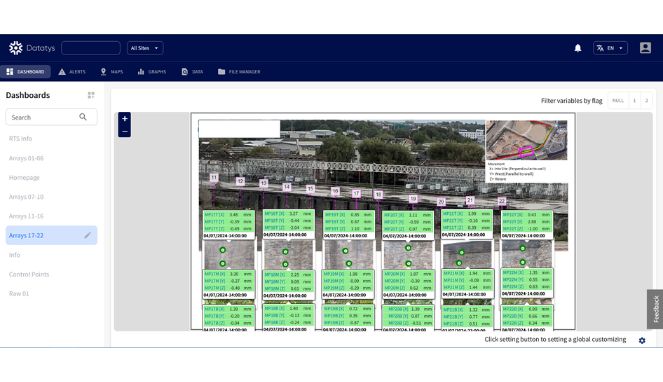
Task: Click the empty search field beside the logo
Action: coord(91,48)
